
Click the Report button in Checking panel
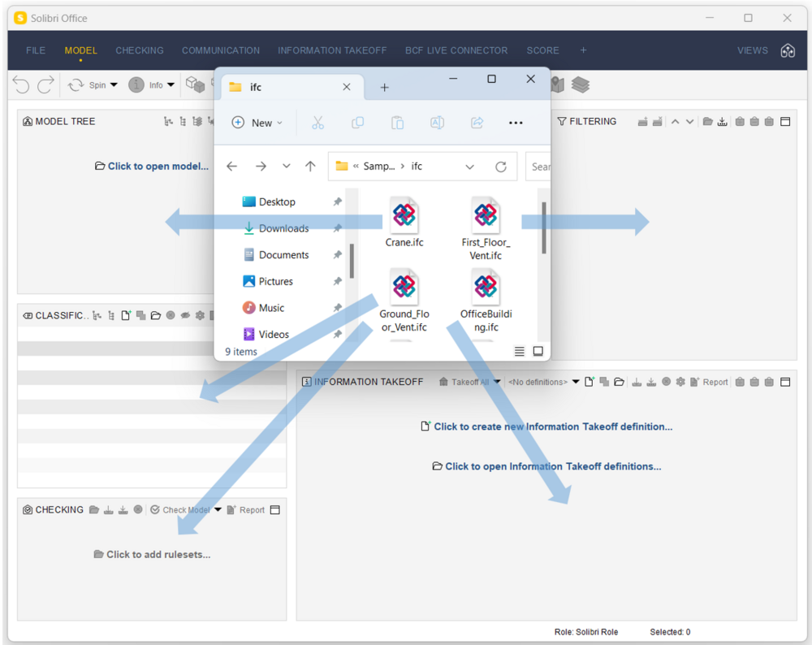(x=246, y=510)
